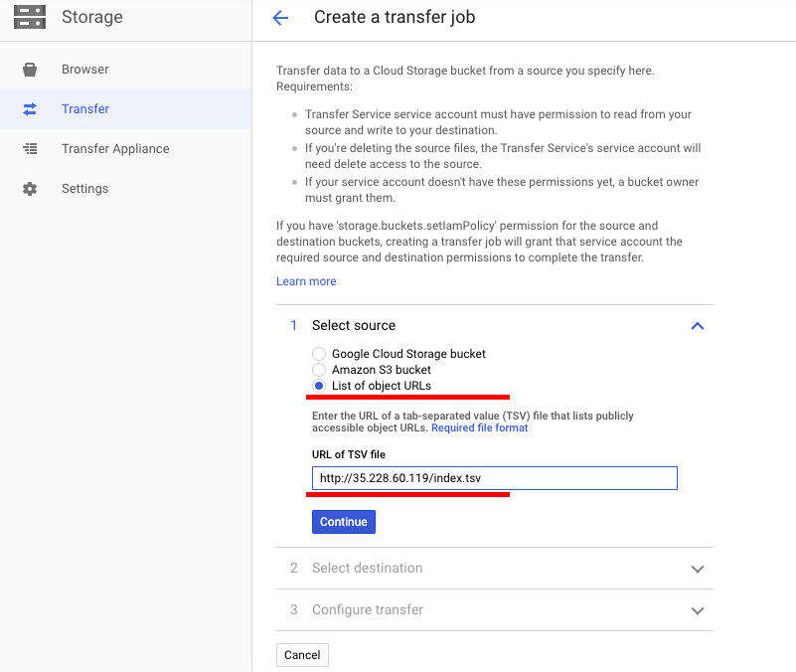Image resolution: width=796 pixels, height=672 pixels.
Task: Click the URL of TSV file field
Action: click(x=494, y=479)
